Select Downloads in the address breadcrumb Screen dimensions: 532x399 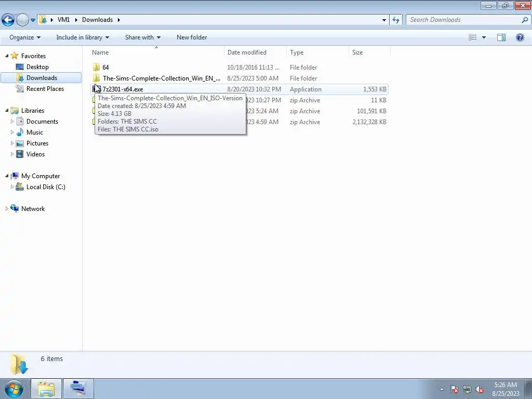click(97, 20)
